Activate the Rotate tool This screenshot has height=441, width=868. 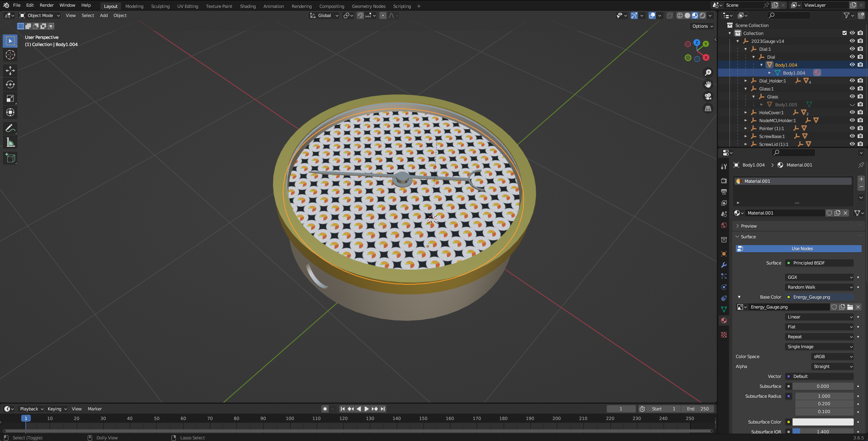pyautogui.click(x=10, y=84)
